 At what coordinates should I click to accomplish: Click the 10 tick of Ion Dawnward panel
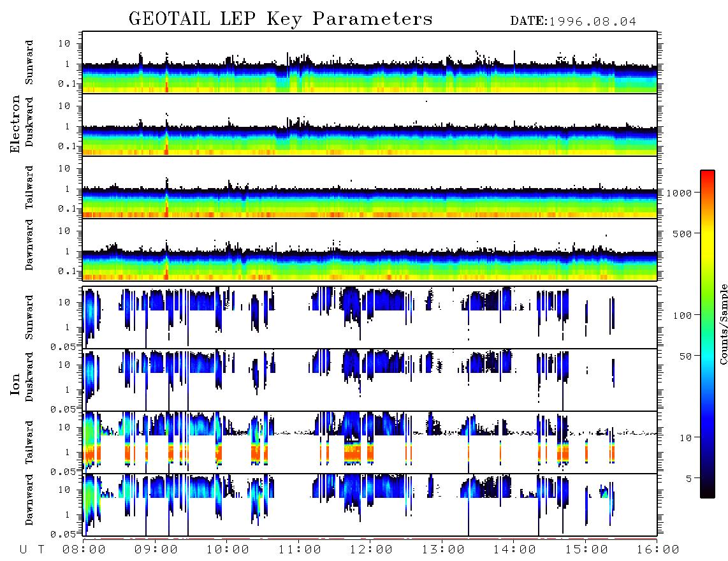tap(64, 490)
